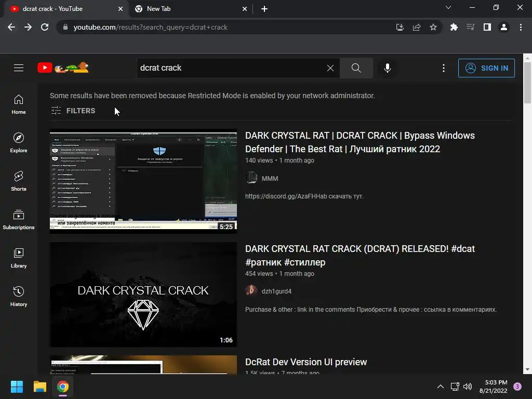
Task: Open Explore in sidebar
Action: (19, 143)
